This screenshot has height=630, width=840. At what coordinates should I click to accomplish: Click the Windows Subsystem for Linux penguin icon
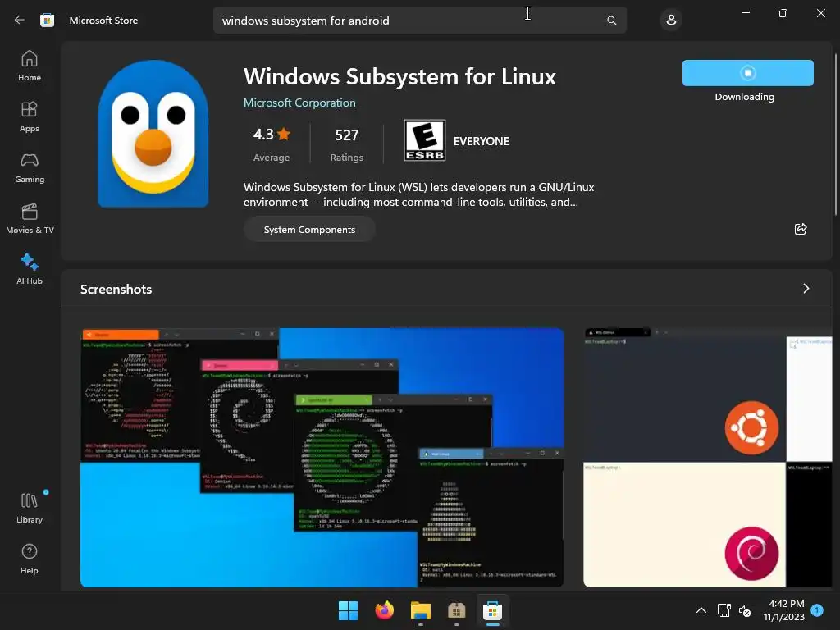click(x=153, y=134)
